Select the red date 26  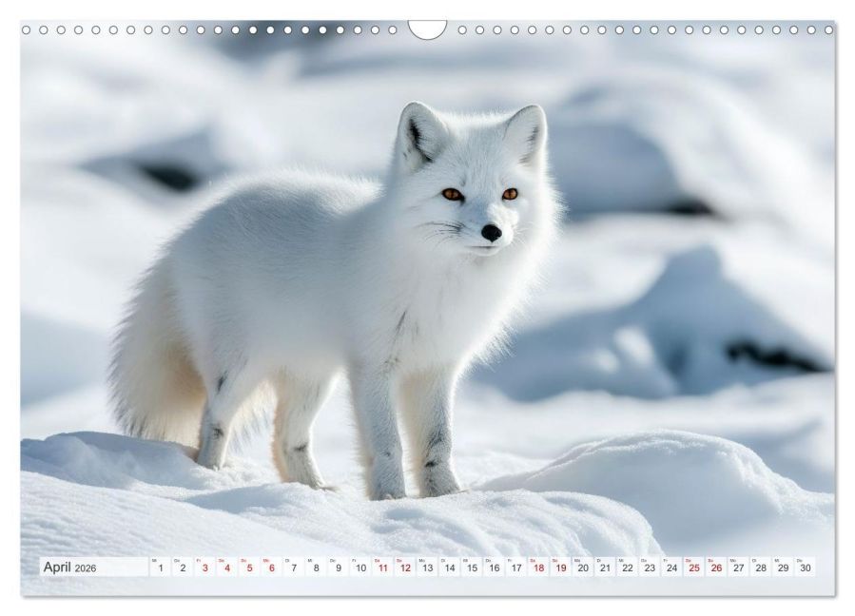(x=716, y=568)
